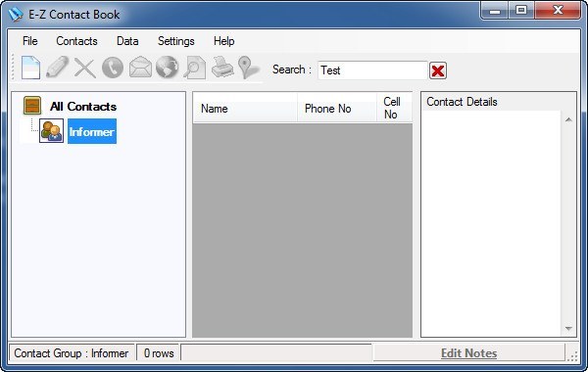This screenshot has height=372, width=588.
Task: Click the Informer group people icon
Action: [x=51, y=131]
